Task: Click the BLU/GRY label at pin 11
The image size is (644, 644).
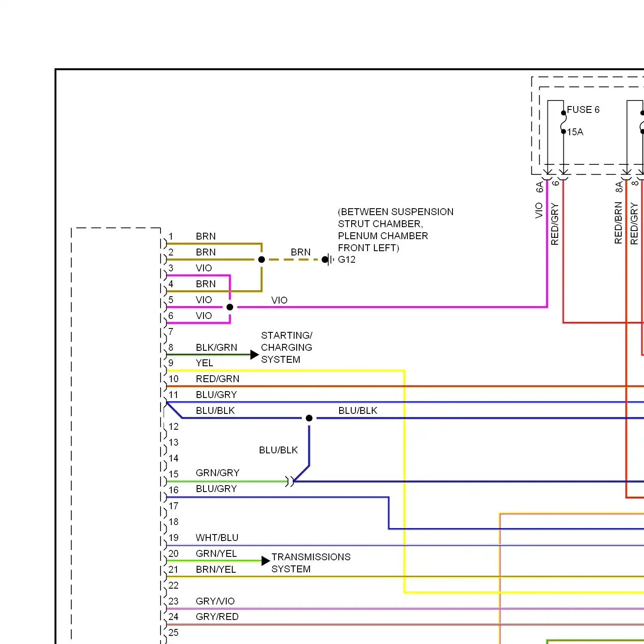Action: point(216,395)
